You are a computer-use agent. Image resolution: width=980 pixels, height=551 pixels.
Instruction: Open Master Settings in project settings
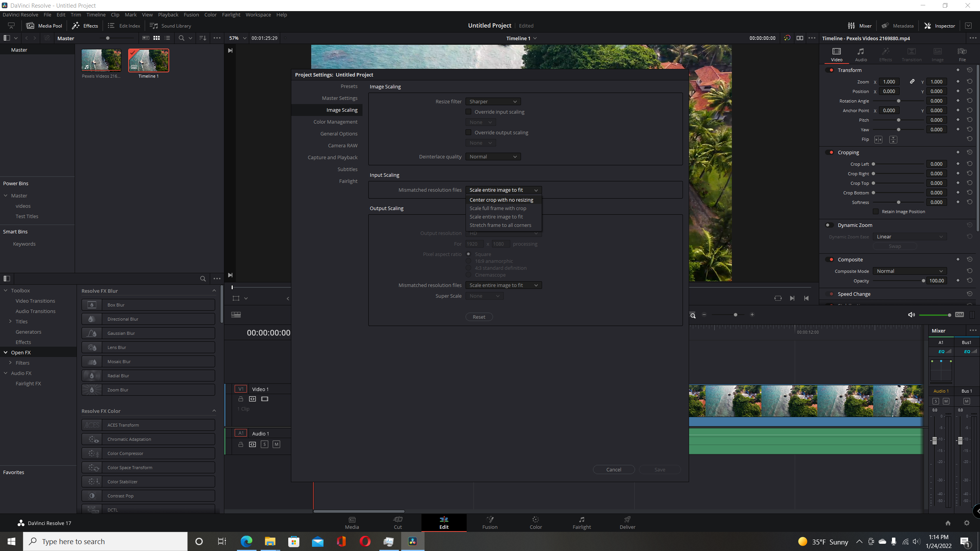[340, 98]
